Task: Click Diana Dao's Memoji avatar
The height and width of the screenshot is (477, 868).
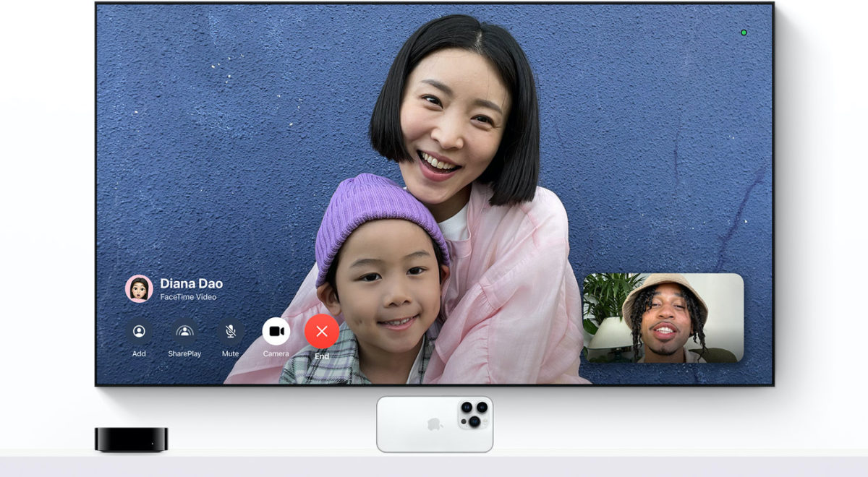Action: (x=137, y=288)
